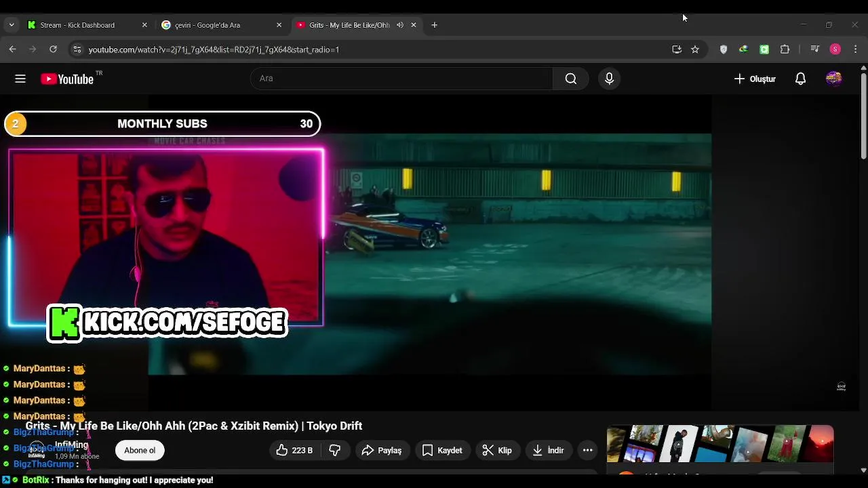Screen dimensions: 868x488
Task: Go back in the browser
Action: [12, 49]
